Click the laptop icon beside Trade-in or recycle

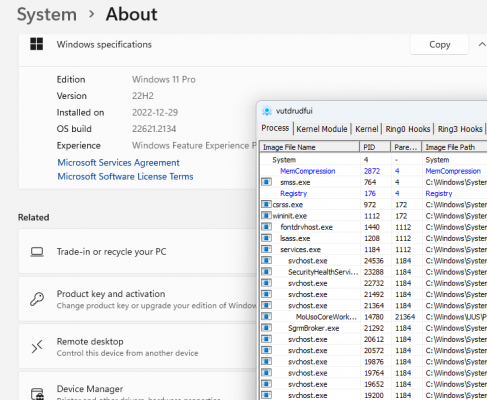(x=37, y=252)
